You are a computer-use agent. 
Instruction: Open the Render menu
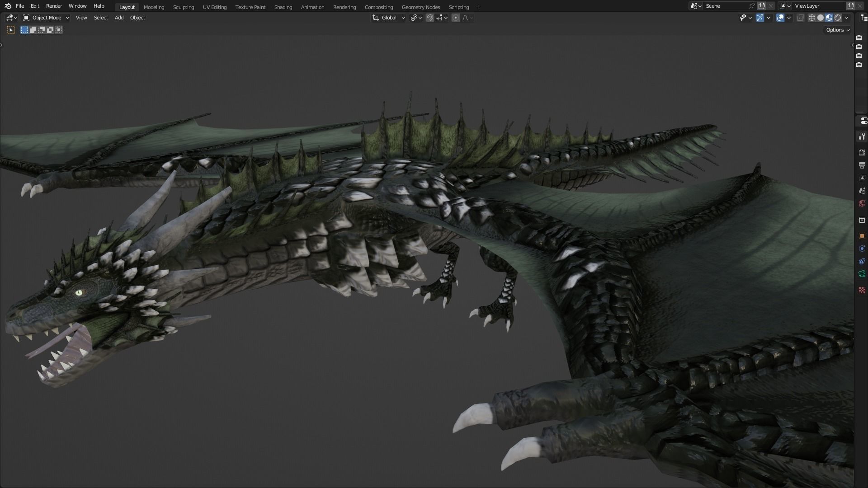click(54, 6)
